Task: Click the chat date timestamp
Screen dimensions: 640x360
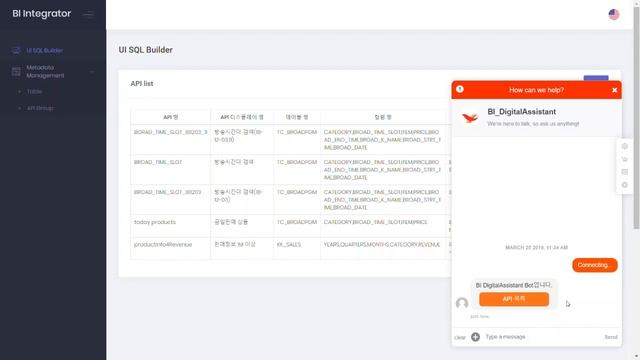Action: pos(536,247)
